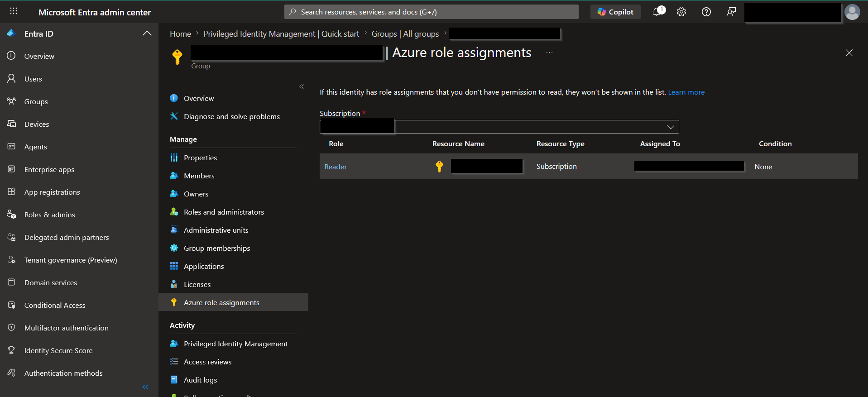Click the search resources input field
868x397 pixels.
pos(431,12)
